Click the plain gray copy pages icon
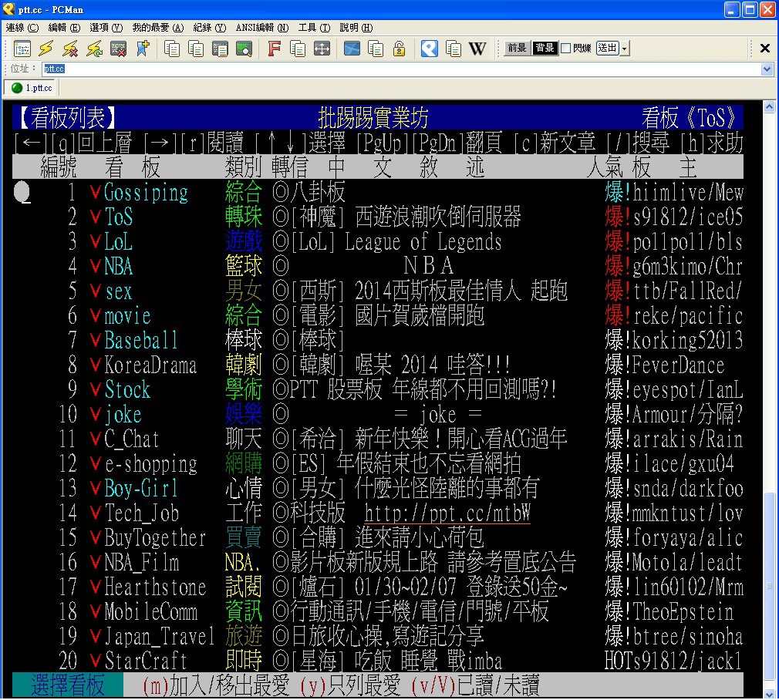Image resolution: width=779 pixels, height=700 pixels. click(x=172, y=49)
